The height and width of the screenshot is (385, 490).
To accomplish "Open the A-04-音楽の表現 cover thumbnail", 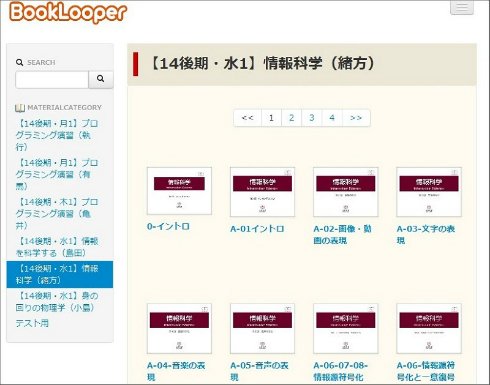I will [179, 328].
